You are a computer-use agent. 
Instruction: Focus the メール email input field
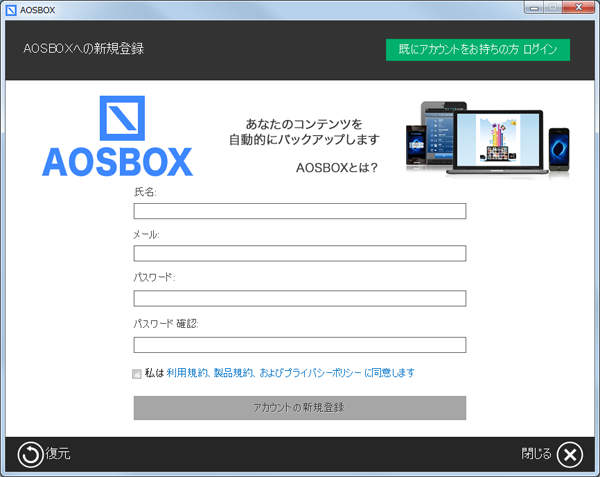point(300,253)
